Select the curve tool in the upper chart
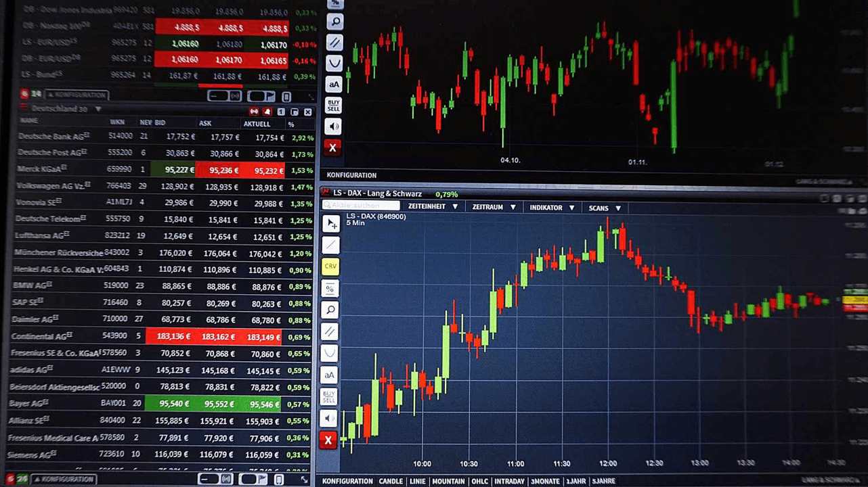The height and width of the screenshot is (487, 868). point(334,63)
